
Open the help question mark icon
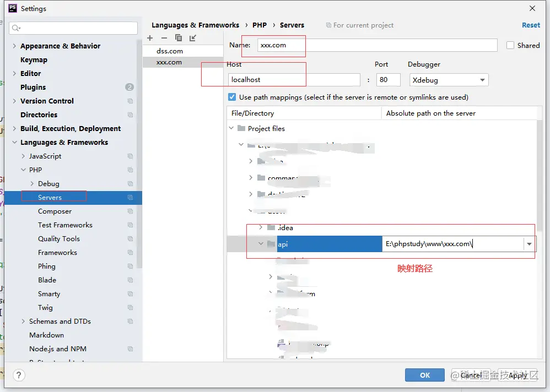pos(19,375)
